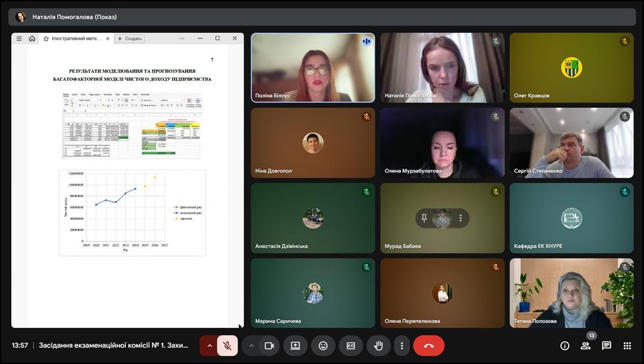Open more options three-dot menu in call bar
Viewport: 644px width, 364px height.
click(401, 346)
